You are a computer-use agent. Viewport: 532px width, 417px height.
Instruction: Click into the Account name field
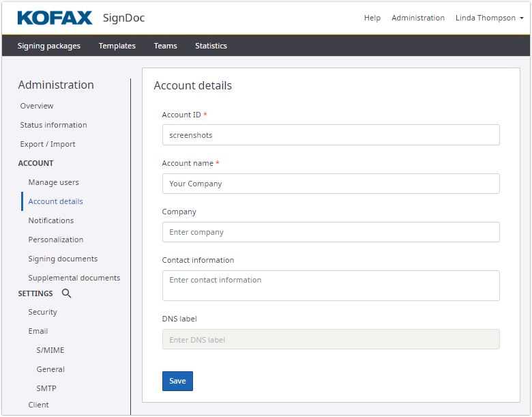[x=330, y=184]
